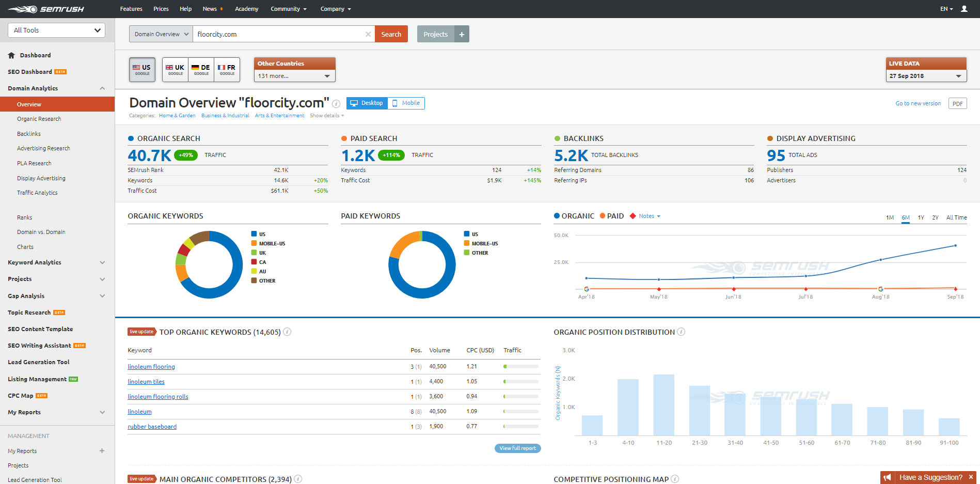Open Traffic Analytics in sidebar

pyautogui.click(x=37, y=193)
